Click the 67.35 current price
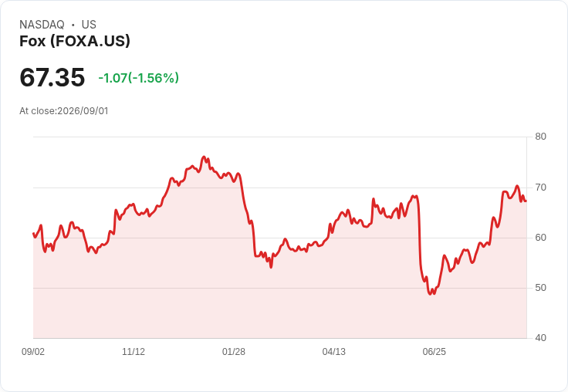This screenshot has height=392, width=568. tap(52, 77)
